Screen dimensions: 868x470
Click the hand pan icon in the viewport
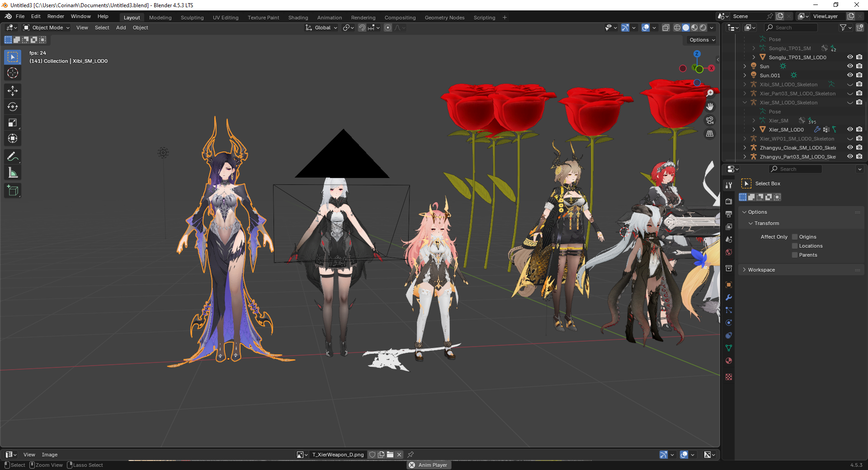[x=710, y=107]
